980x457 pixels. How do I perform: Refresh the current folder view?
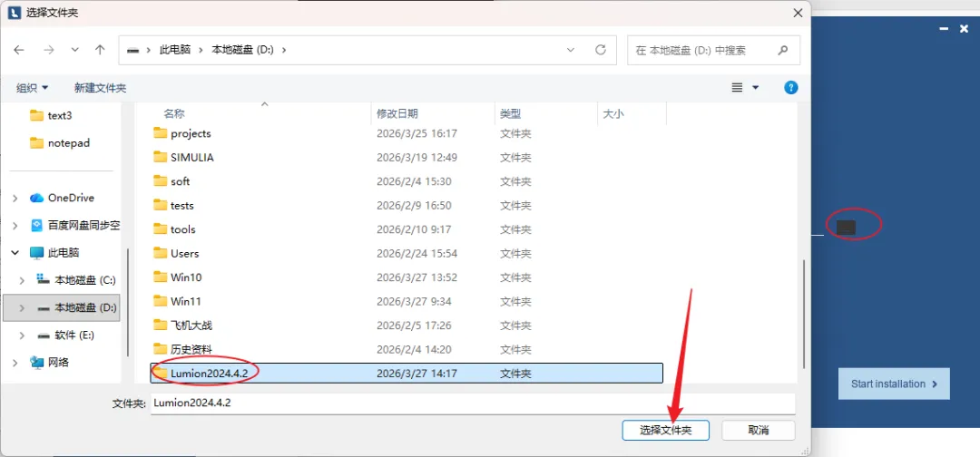[601, 50]
